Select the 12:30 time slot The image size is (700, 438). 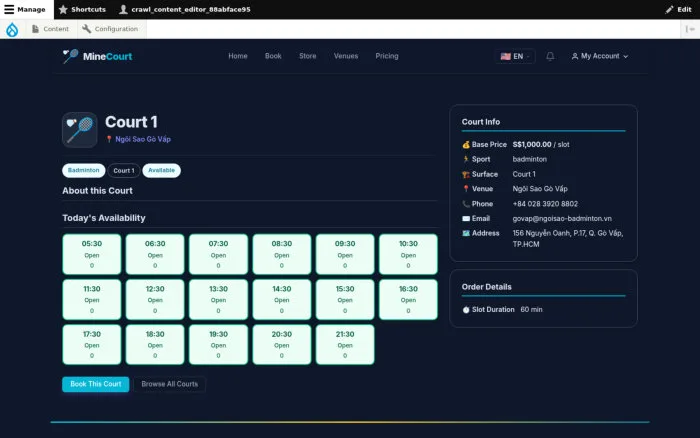[155, 299]
